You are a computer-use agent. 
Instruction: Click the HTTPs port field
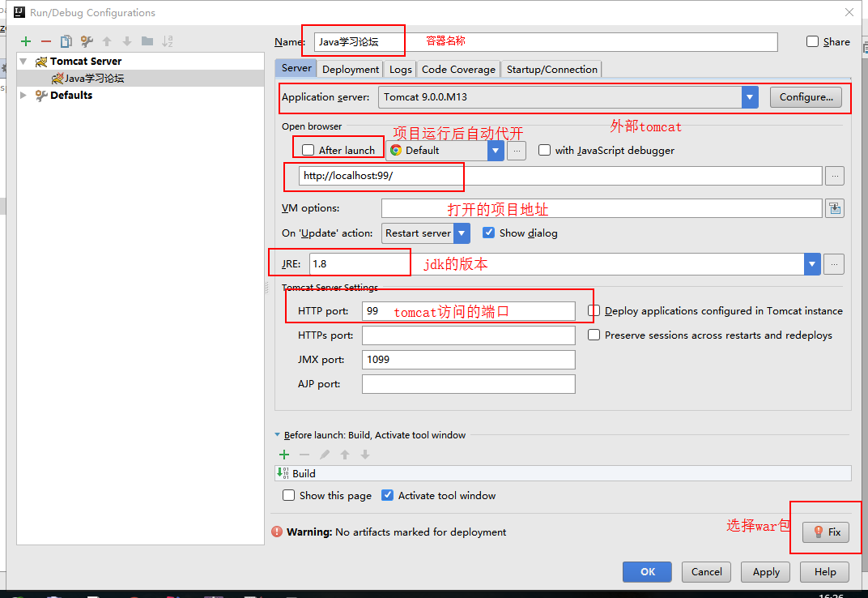pos(468,335)
